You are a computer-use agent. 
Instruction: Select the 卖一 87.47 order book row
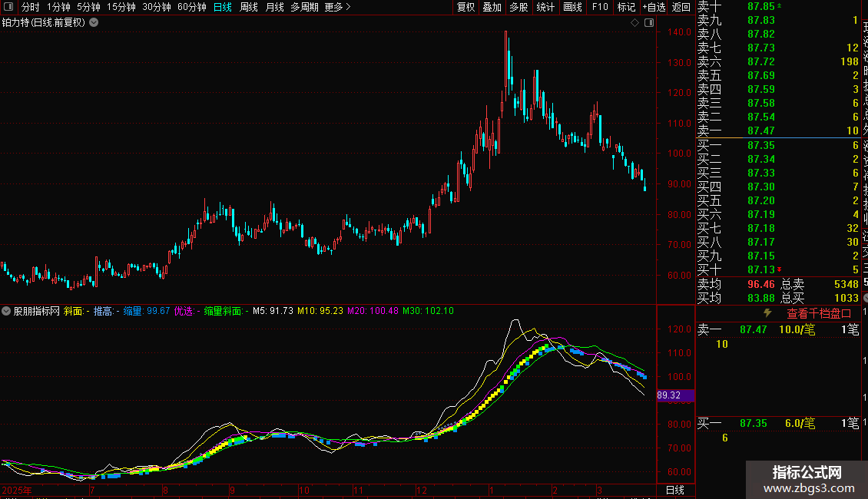click(x=778, y=131)
